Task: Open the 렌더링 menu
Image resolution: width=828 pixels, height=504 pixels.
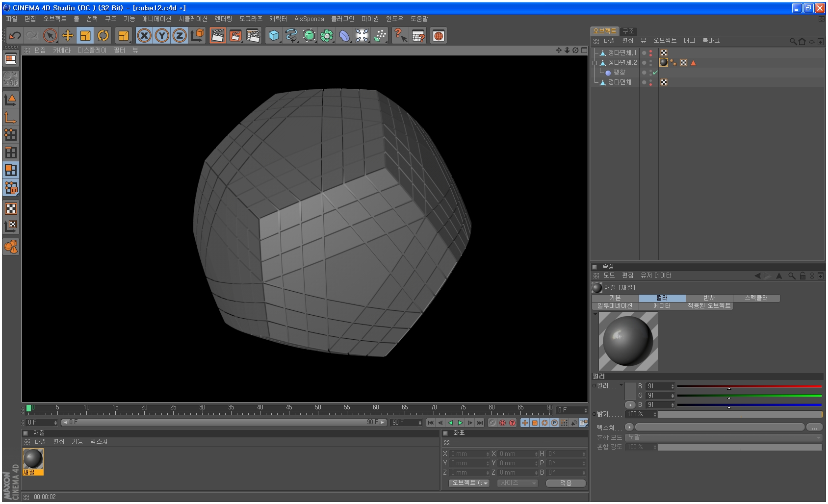Action: click(x=223, y=19)
